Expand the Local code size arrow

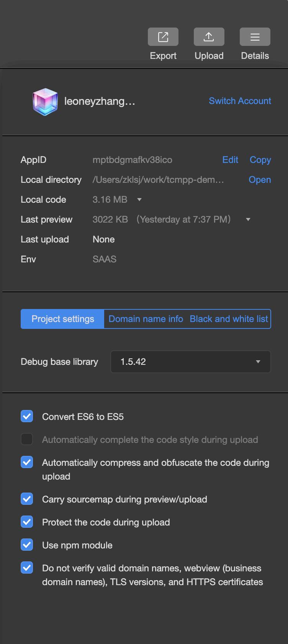pos(139,200)
